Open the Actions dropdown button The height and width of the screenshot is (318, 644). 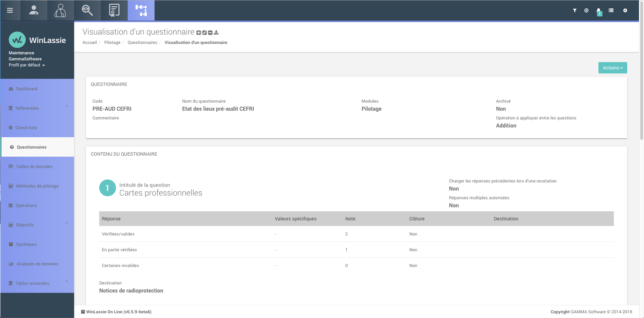tap(612, 68)
